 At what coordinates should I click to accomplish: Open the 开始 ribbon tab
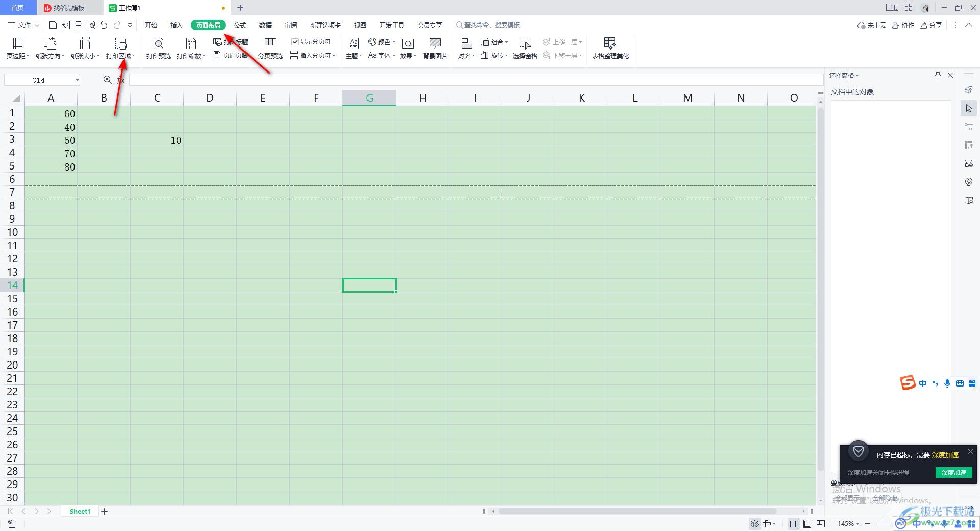point(151,25)
